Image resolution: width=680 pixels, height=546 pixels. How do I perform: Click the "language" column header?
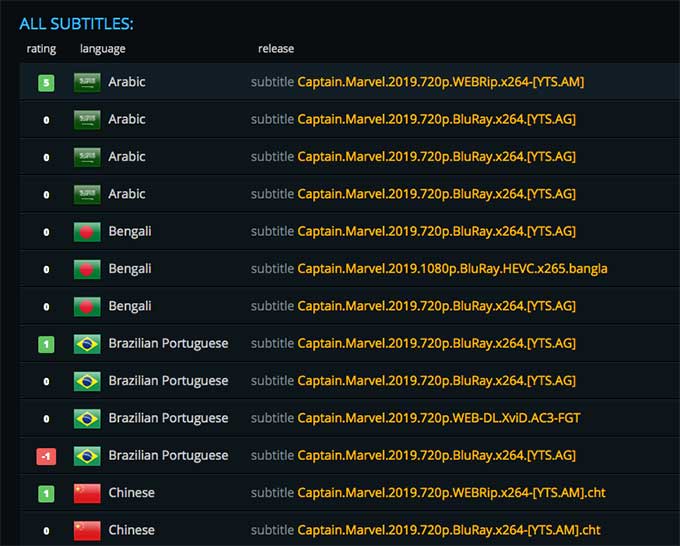103,48
